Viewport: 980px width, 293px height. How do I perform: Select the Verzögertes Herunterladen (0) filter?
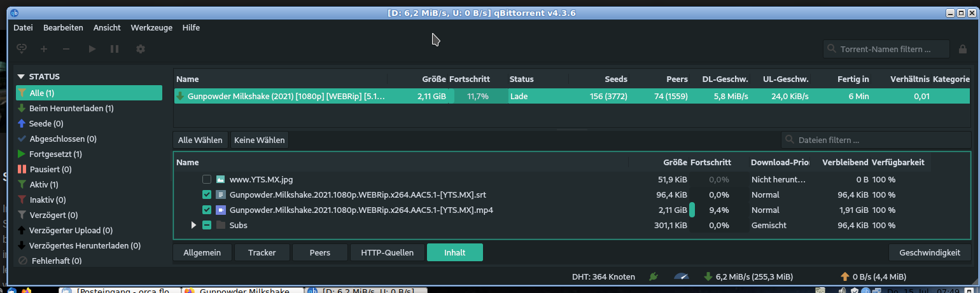89,245
